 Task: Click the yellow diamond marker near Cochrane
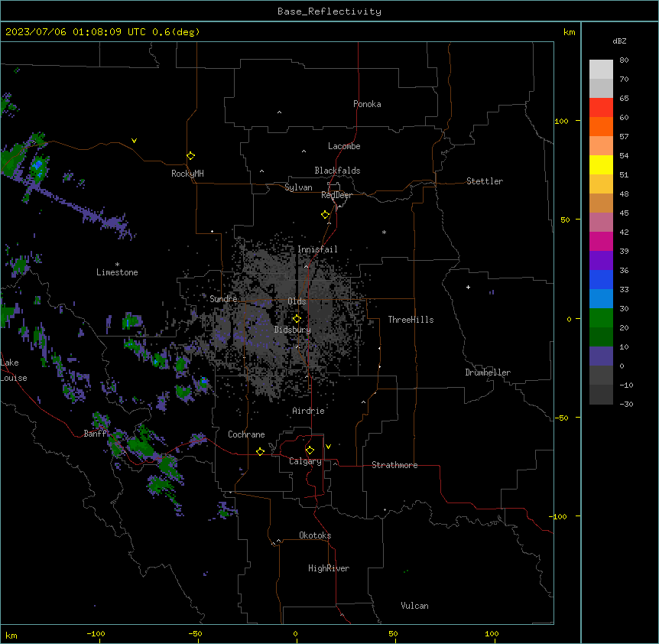point(260,451)
